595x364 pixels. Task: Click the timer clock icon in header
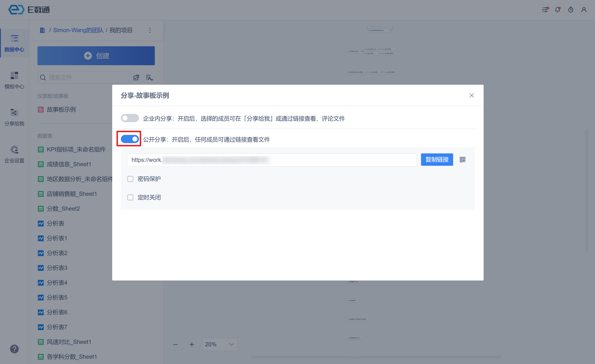[x=571, y=10]
